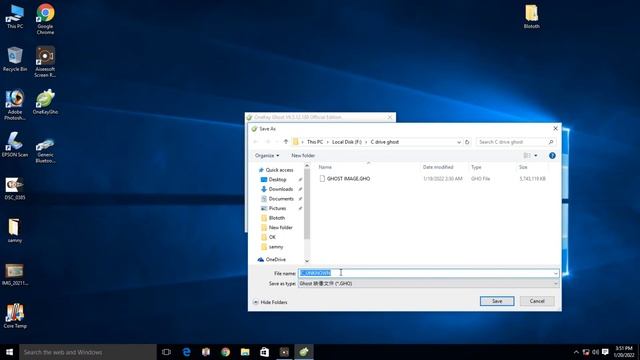Open the Save as type dropdown
The image size is (640, 360).
(556, 283)
